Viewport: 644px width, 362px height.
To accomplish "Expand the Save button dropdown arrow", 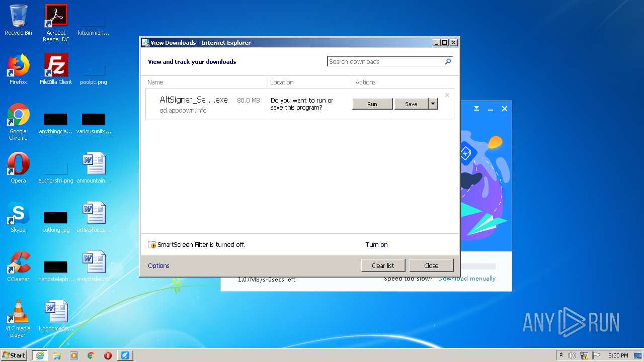I will 433,104.
